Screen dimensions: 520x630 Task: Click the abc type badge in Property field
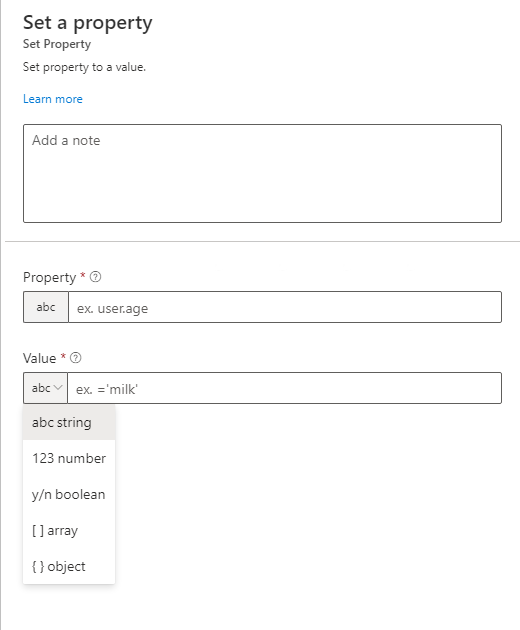tap(46, 307)
